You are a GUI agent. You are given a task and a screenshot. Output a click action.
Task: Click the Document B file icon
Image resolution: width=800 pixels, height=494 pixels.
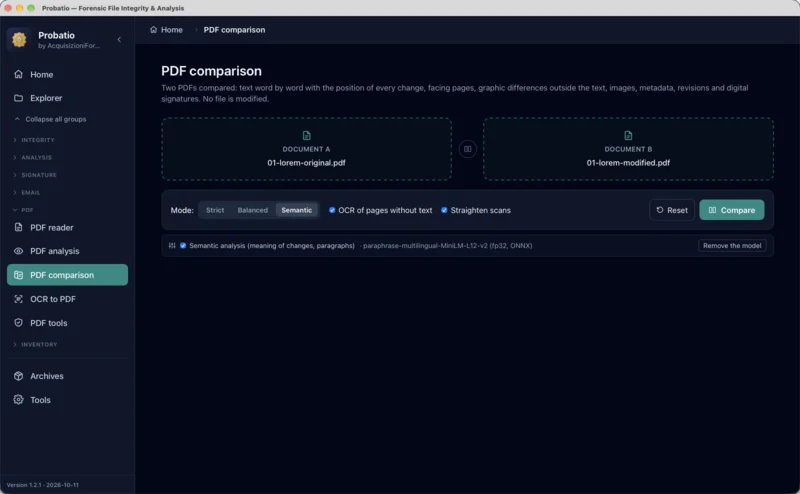coord(628,136)
